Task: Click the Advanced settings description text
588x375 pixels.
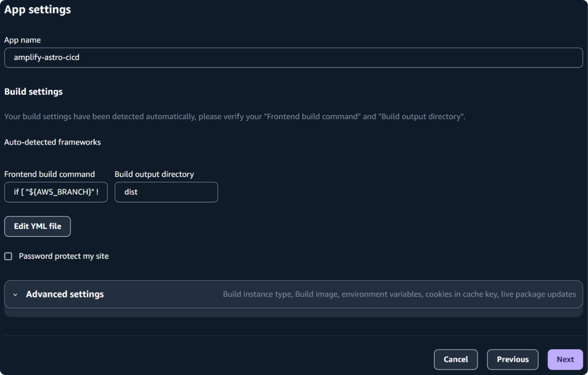Action: (400, 294)
